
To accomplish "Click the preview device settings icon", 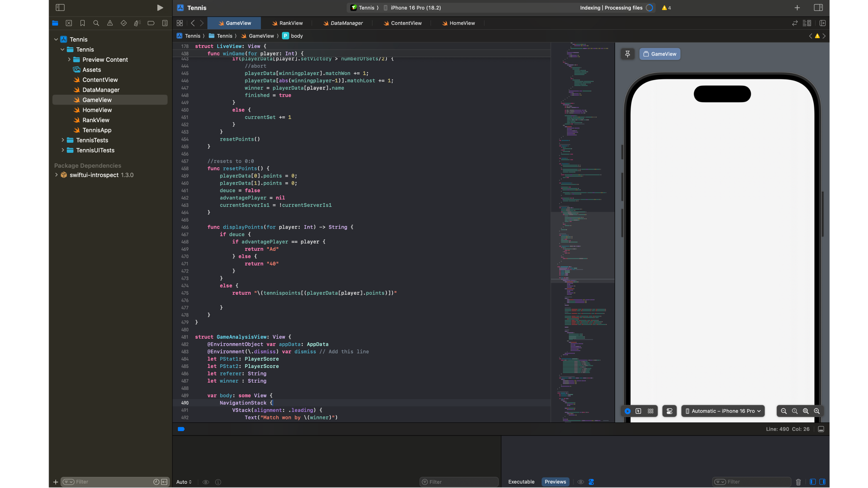I will 669,411.
